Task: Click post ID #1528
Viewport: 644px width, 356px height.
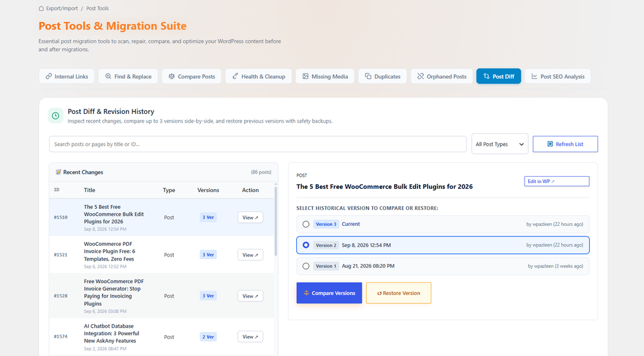Action: click(x=61, y=296)
